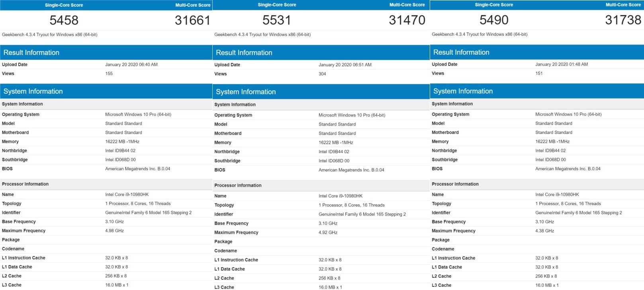Select upload date "January 20 2020 06:51 AM"

click(x=345, y=65)
